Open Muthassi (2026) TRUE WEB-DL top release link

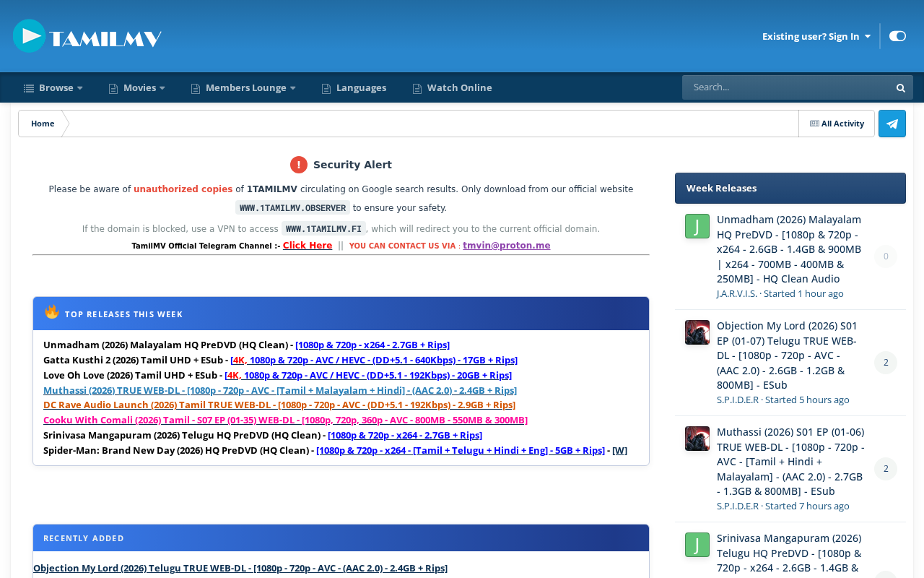280,390
